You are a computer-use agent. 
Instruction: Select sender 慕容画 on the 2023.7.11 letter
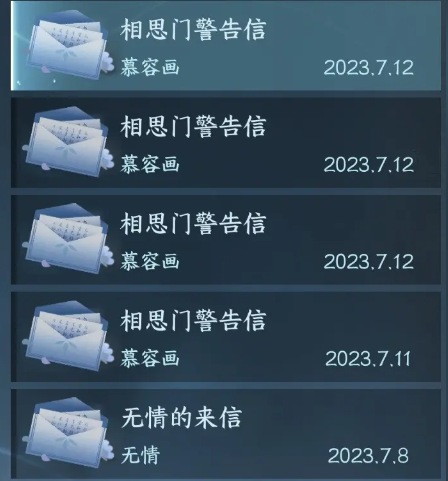(150, 358)
